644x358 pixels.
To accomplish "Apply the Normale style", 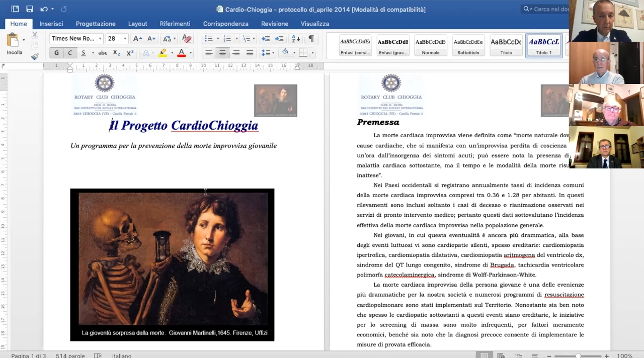I will [x=430, y=46].
